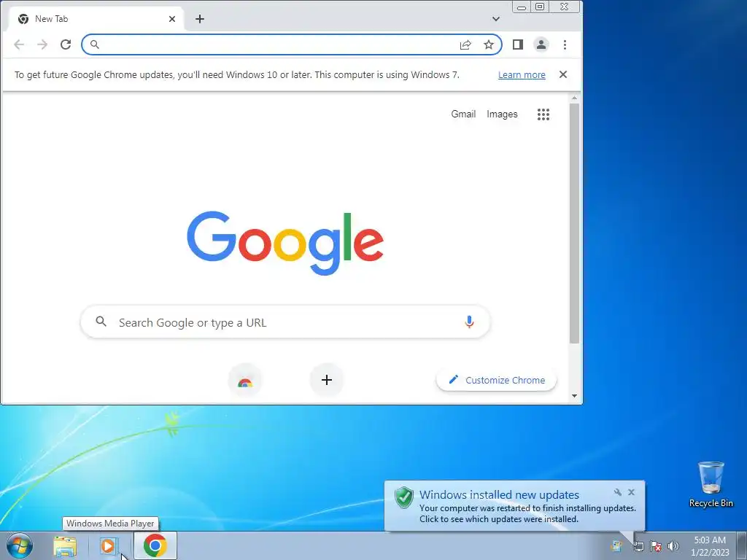The height and width of the screenshot is (560, 747).
Task: Launch Windows Media Player from taskbar
Action: point(109,546)
